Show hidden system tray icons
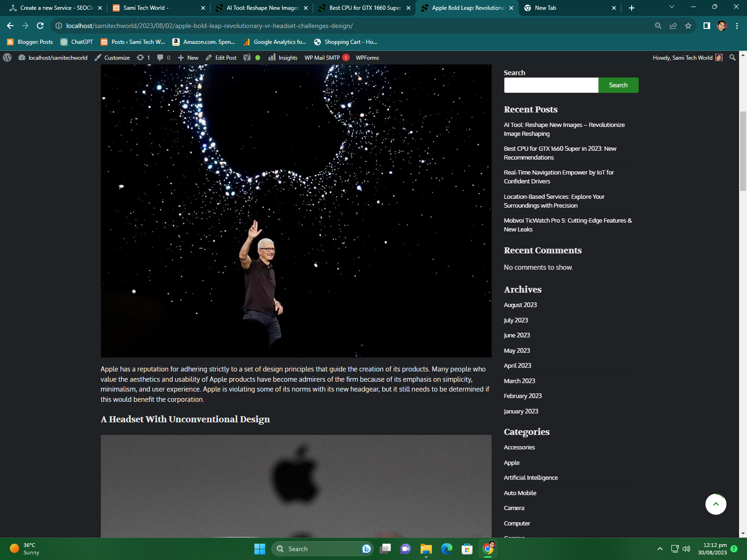 pos(660,549)
